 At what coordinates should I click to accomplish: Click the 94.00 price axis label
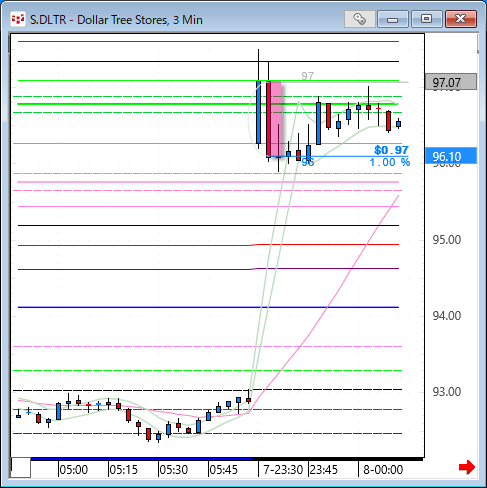tap(447, 315)
